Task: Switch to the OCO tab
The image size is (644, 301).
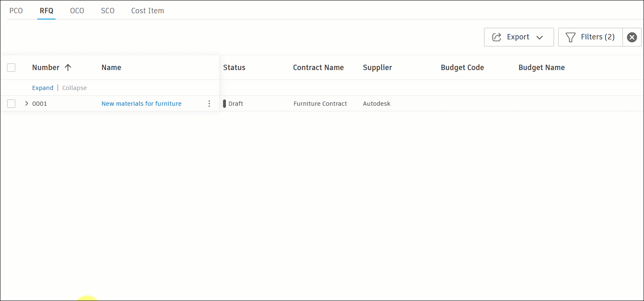Action: click(x=77, y=11)
